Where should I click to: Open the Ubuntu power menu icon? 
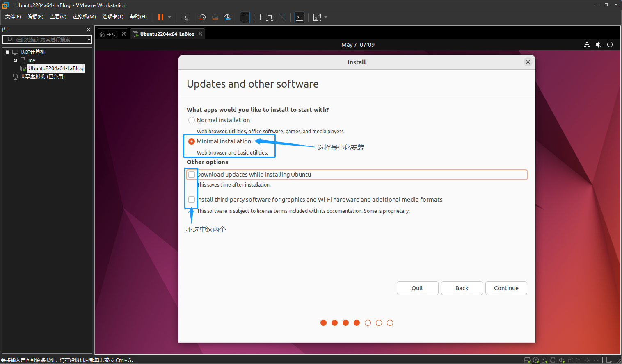[x=610, y=45]
